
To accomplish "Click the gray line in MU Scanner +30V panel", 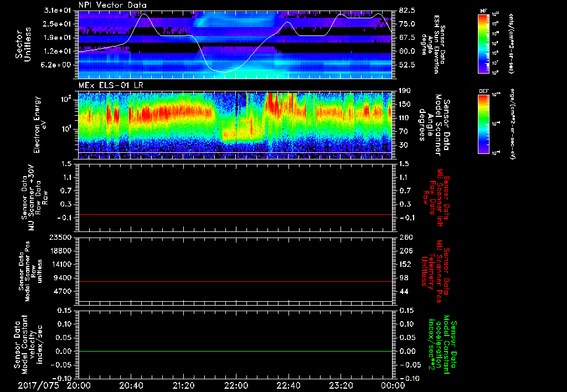I will point(235,214).
